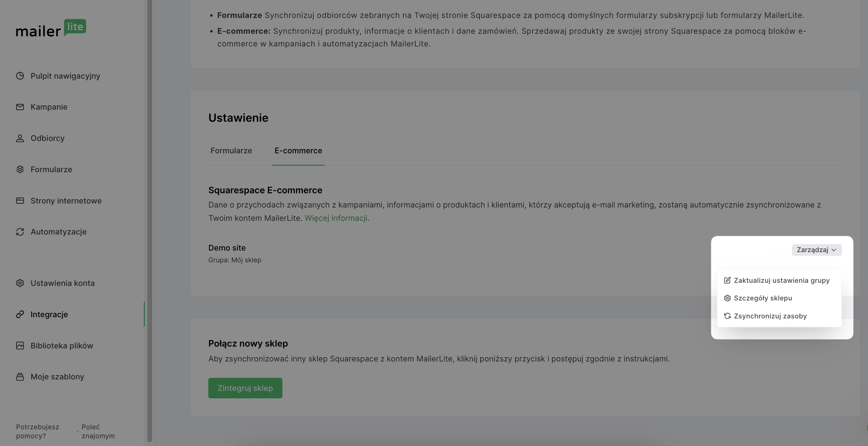Click Poleć znajomym link

(98, 431)
